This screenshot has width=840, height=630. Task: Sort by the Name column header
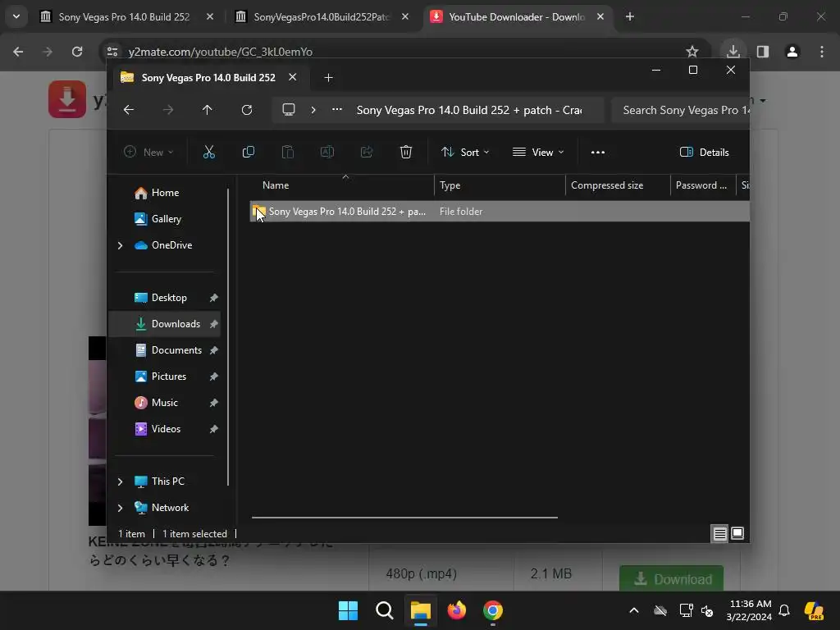click(342, 185)
